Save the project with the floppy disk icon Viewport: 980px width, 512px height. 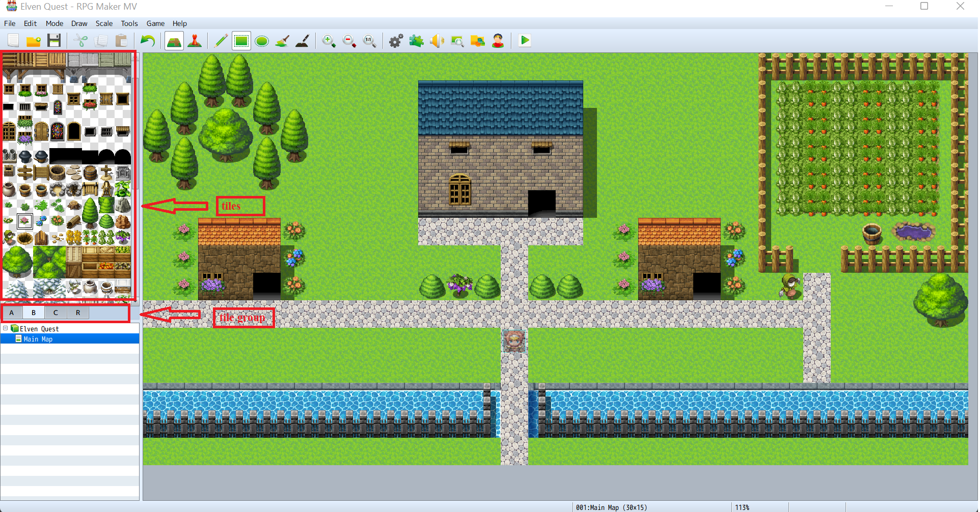(54, 41)
